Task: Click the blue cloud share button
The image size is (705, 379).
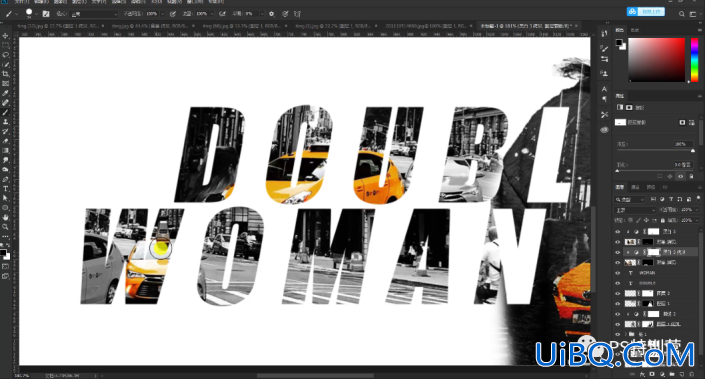Action: (x=646, y=12)
